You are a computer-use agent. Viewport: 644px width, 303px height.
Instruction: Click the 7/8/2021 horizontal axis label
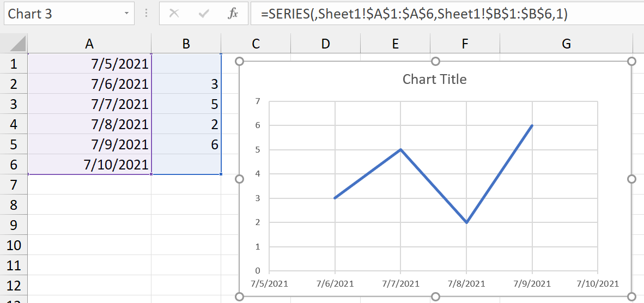click(x=466, y=283)
